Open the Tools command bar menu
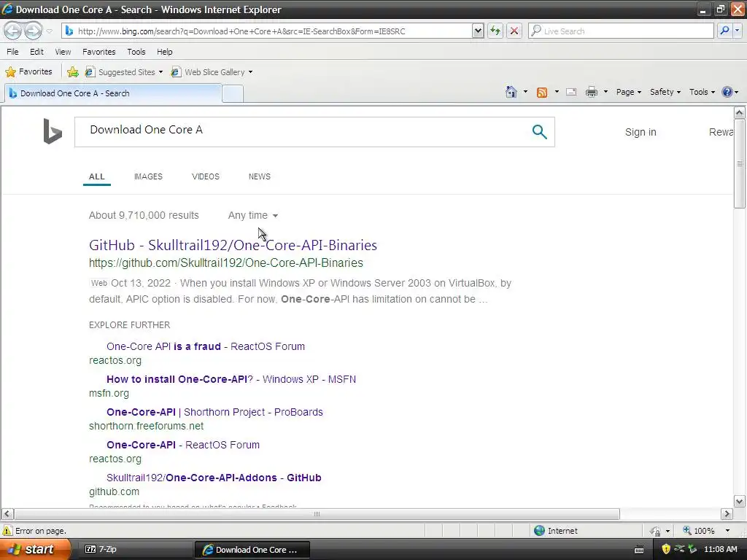The width and height of the screenshot is (747, 560). pos(702,92)
